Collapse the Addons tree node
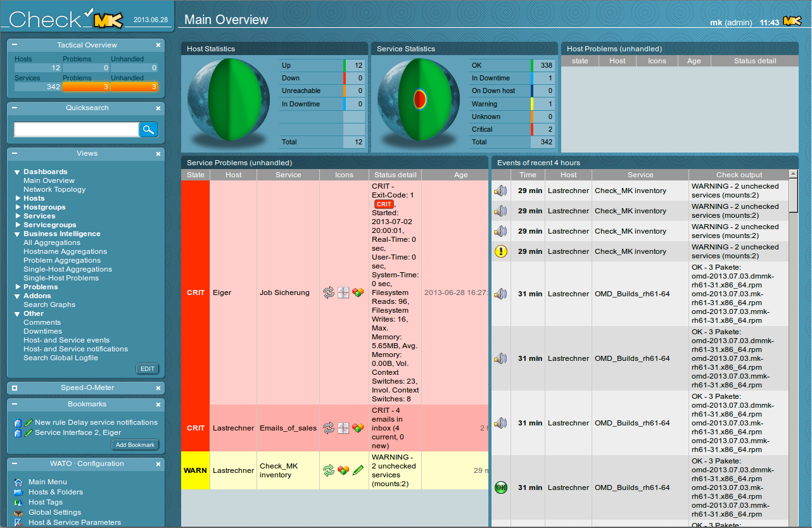This screenshot has width=812, height=528. click(18, 296)
